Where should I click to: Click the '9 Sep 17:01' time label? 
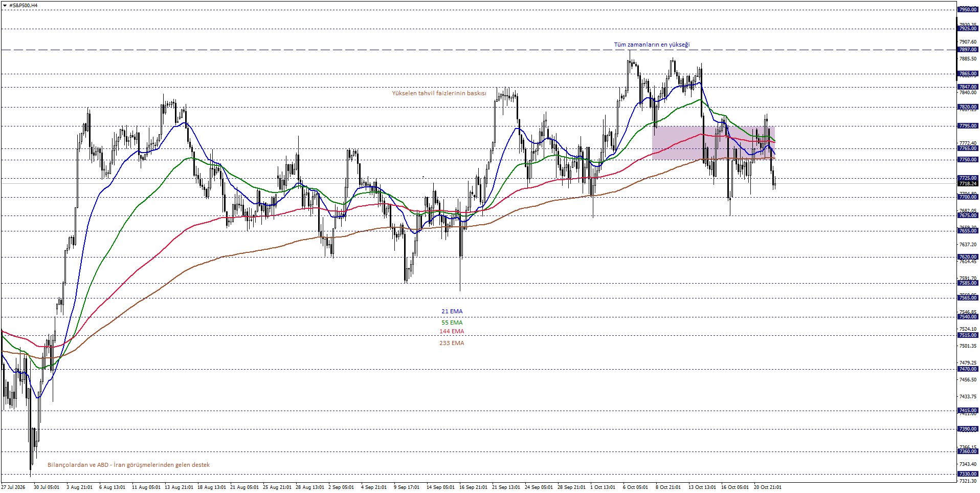point(407,487)
